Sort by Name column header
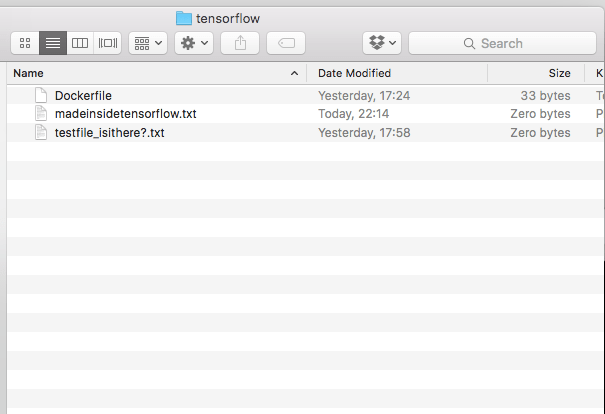Image resolution: width=605 pixels, height=414 pixels. tap(150, 74)
